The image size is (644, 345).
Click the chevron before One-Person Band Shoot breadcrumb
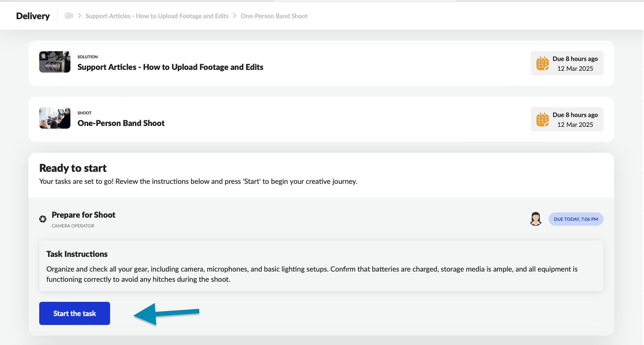(x=234, y=16)
